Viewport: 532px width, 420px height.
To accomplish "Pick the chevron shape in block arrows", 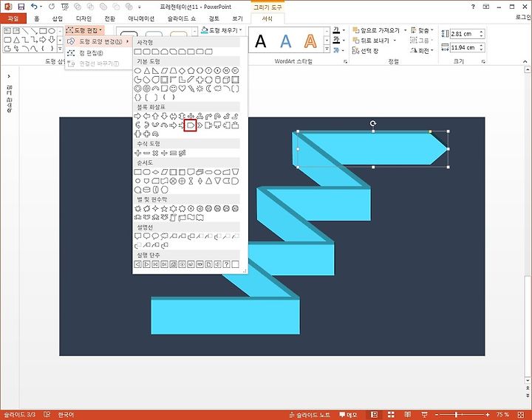I will tap(199, 125).
